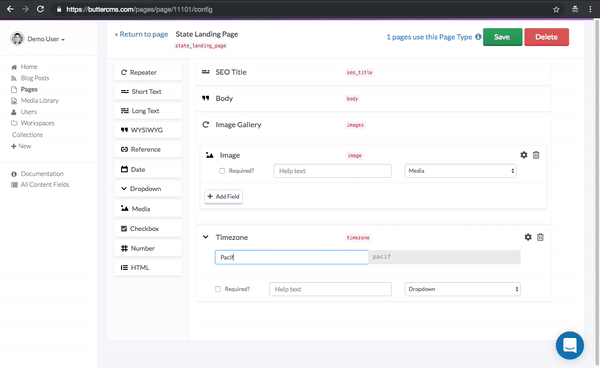Click the Timezone option name input
The height and width of the screenshot is (368, 600).
pos(292,257)
